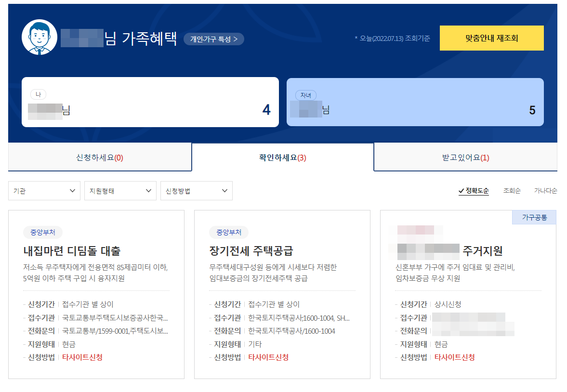Click 타사이트신청 in the 디딤돌 대출 card

82,357
